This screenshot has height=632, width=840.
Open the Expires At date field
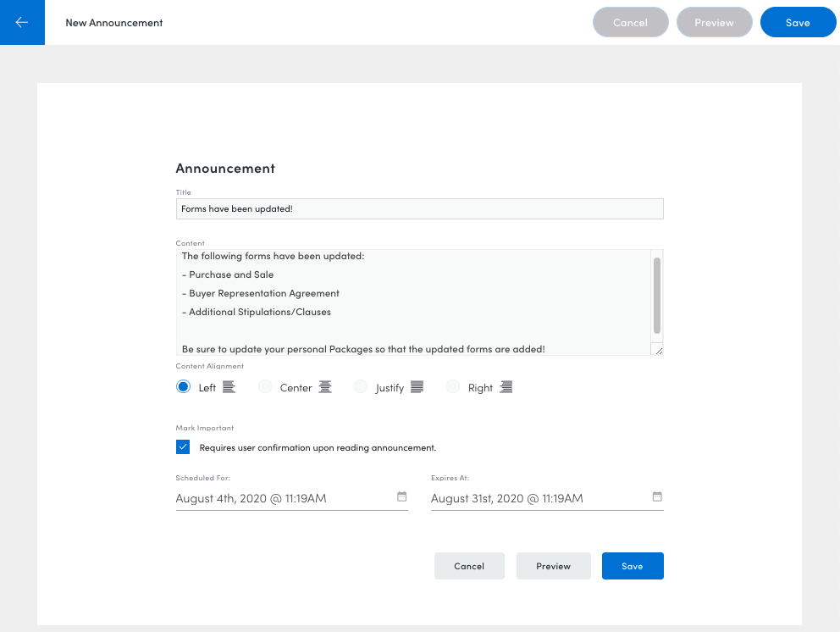coord(547,498)
